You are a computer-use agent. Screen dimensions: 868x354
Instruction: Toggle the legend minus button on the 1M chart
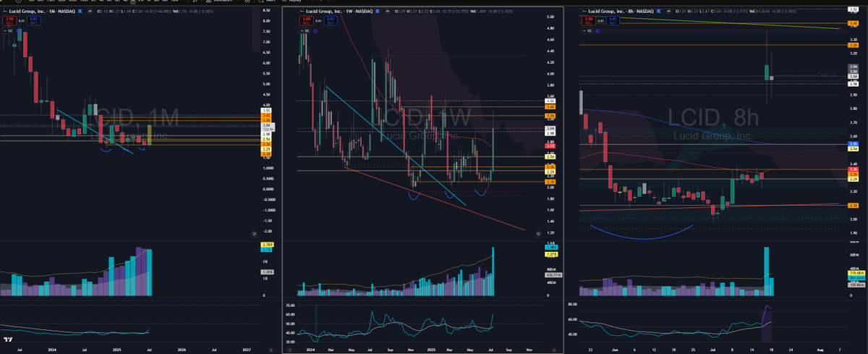[90, 12]
